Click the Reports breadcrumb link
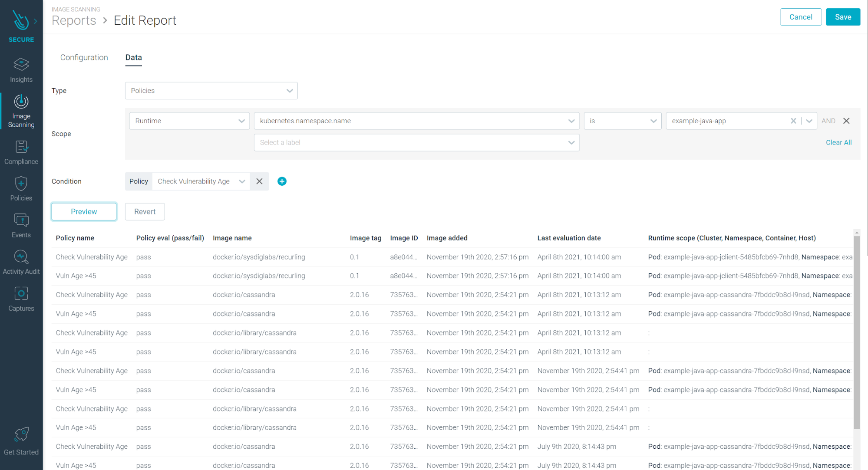868x470 pixels. 74,20
